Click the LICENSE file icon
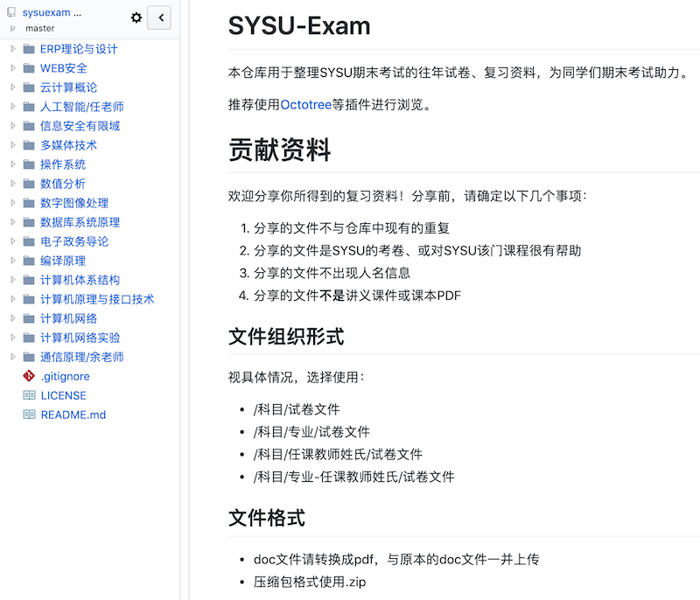This screenshot has width=700, height=600. (x=29, y=395)
